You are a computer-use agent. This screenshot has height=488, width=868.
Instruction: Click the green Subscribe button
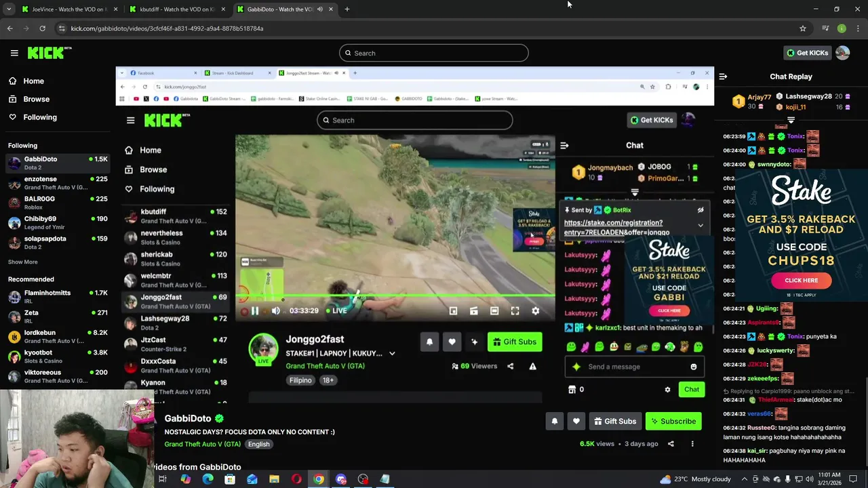[673, 421]
